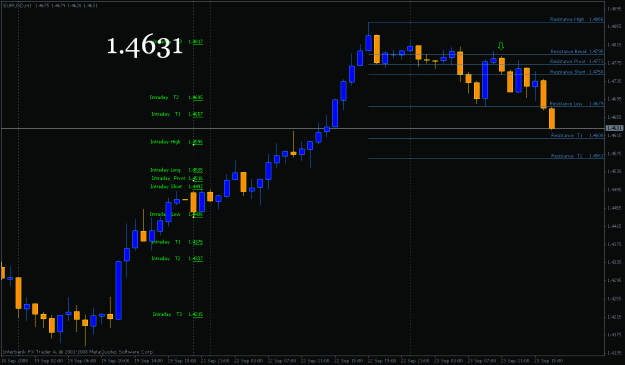This screenshot has height=365, width=625.
Task: Click the Intraday Low label
Action: coord(176,214)
